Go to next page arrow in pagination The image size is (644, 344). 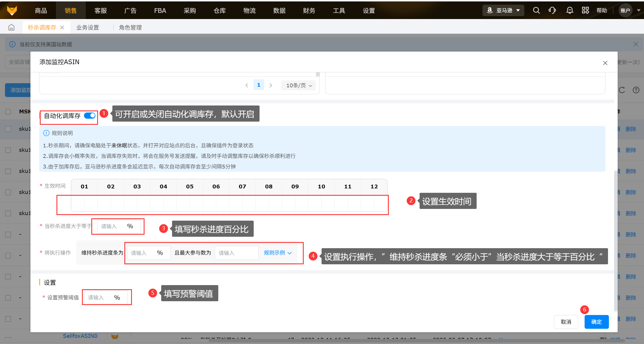point(271,85)
